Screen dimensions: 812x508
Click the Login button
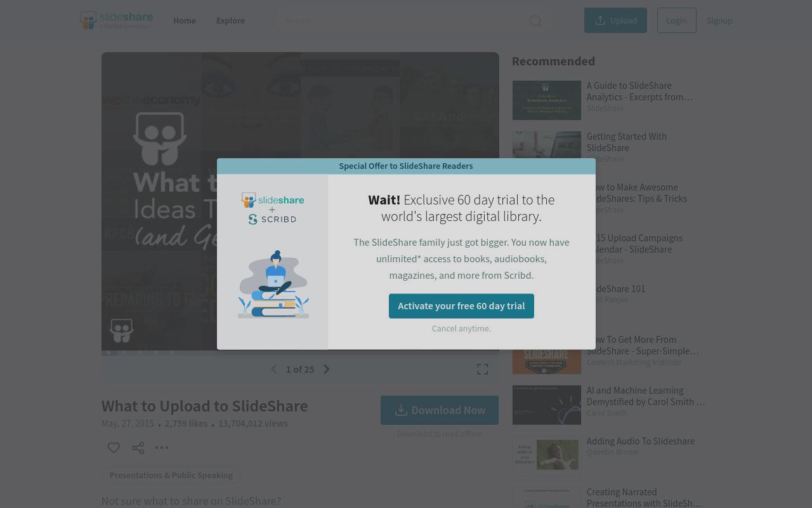coord(676,20)
